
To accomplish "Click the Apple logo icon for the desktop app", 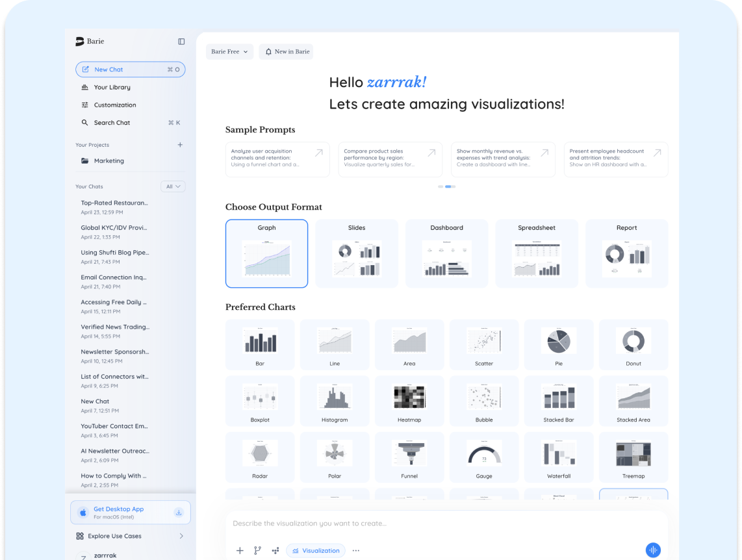I will point(83,512).
